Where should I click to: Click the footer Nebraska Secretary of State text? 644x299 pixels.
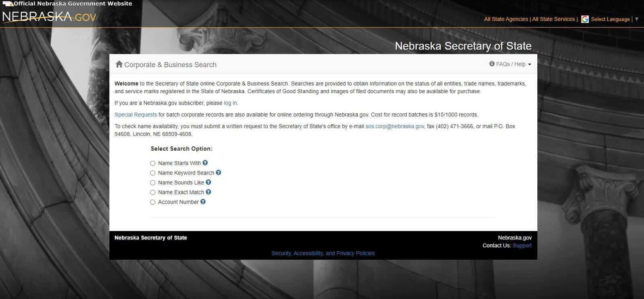tap(151, 238)
